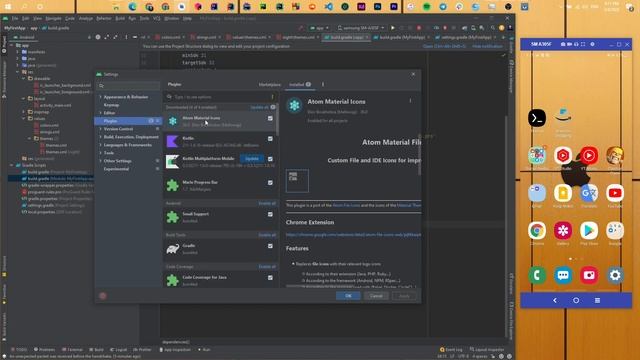
Task: Expand the Other Settings section
Action: 100,161
